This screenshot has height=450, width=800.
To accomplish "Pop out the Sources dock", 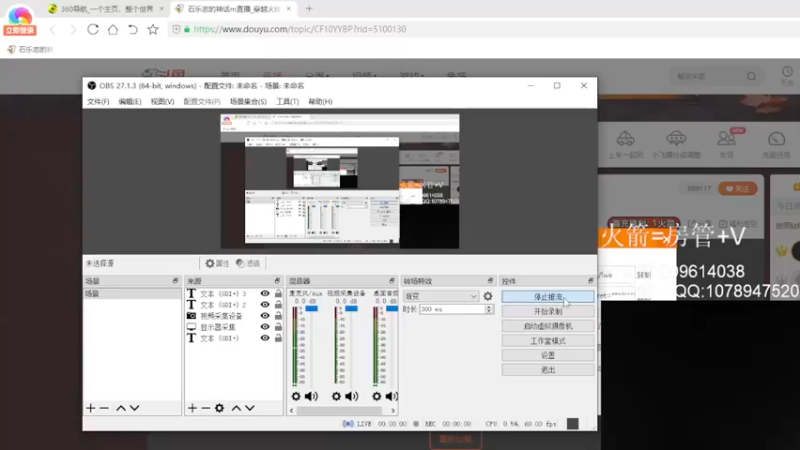I will (278, 281).
